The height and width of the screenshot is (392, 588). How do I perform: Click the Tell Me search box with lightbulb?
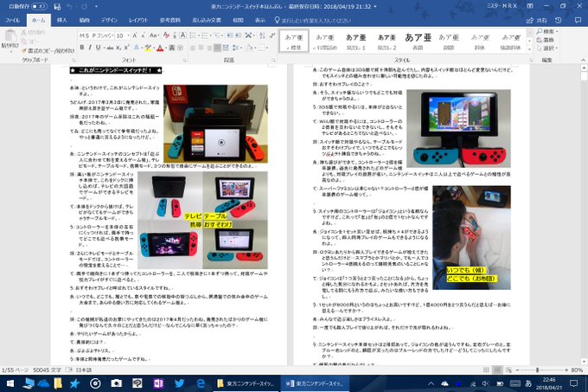click(x=313, y=20)
